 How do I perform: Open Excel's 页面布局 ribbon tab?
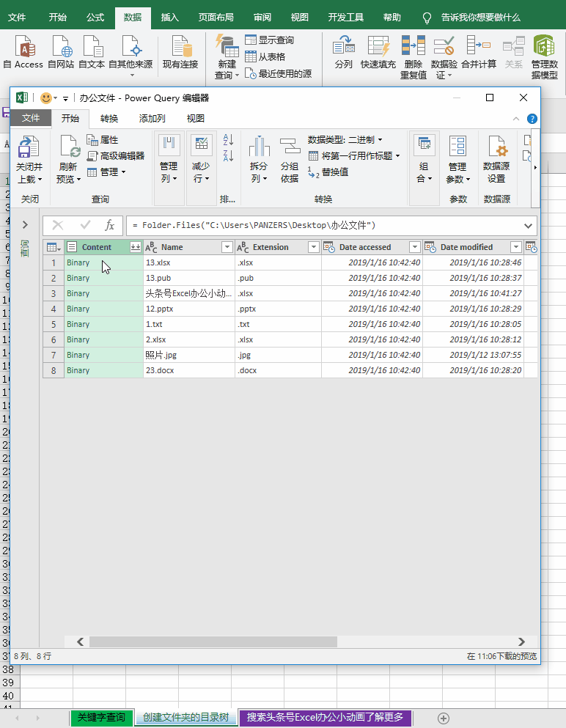tap(216, 18)
